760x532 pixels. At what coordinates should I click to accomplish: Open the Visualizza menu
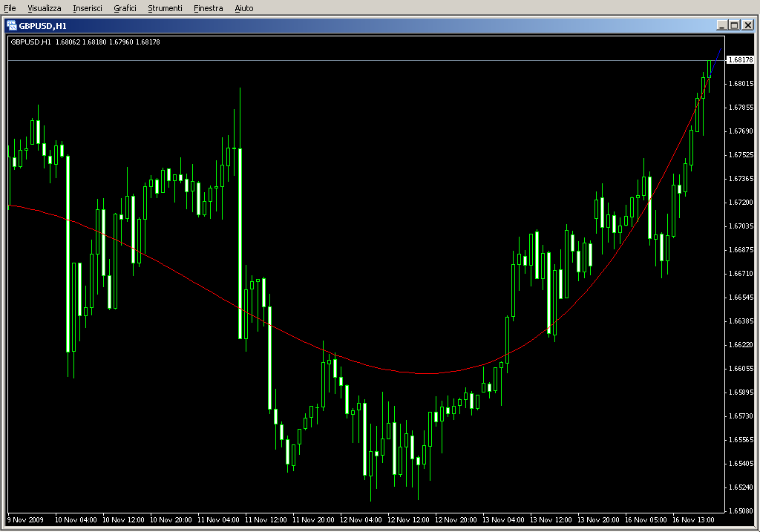coord(45,8)
